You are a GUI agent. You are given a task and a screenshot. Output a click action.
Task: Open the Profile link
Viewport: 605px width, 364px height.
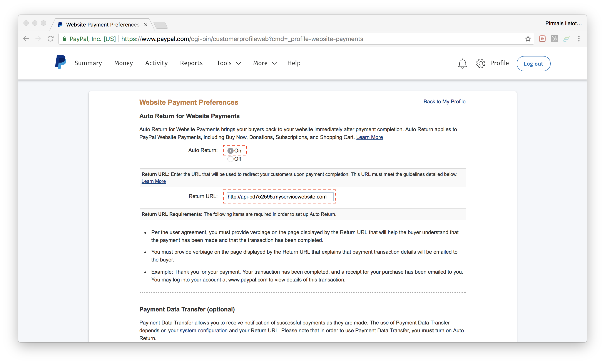click(x=500, y=63)
